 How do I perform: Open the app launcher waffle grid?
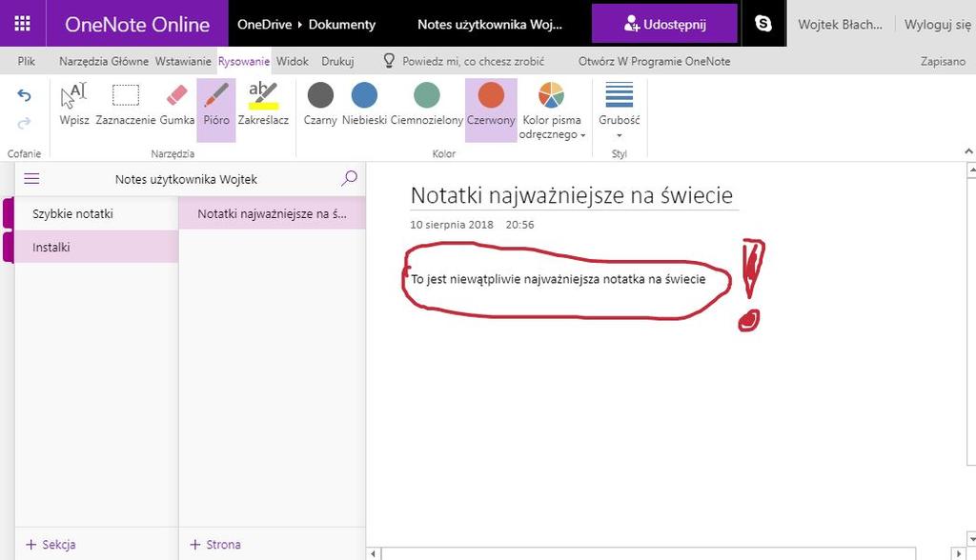pyautogui.click(x=23, y=24)
